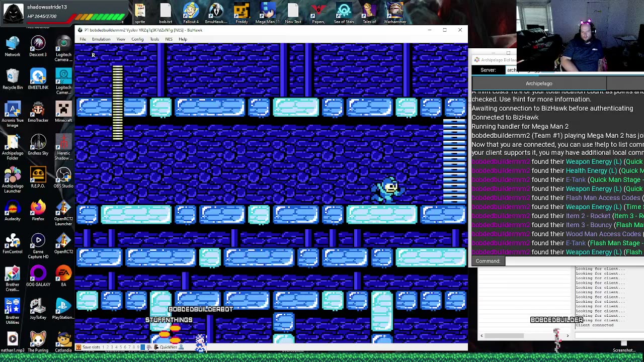The width and height of the screenshot is (644, 362).
Task: Open the Recycle Bin icon
Action: point(13,80)
